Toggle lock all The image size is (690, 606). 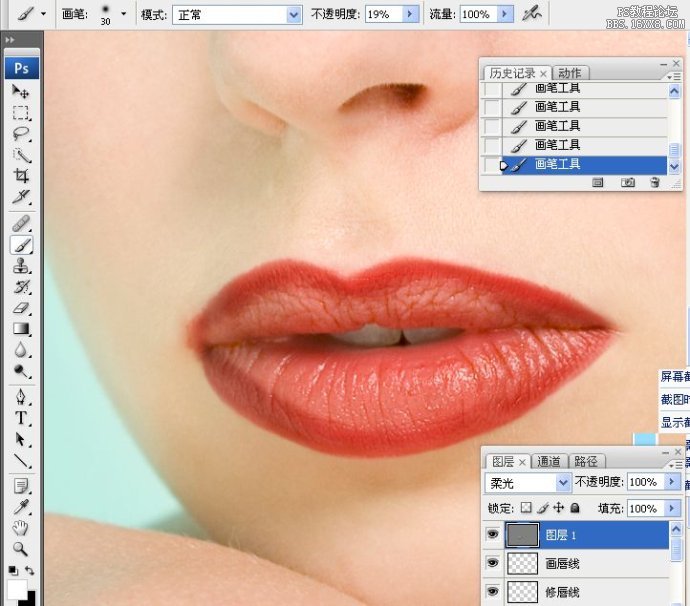(575, 508)
